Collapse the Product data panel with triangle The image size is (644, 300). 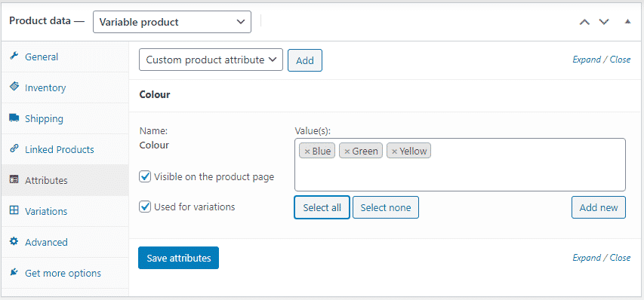click(627, 22)
